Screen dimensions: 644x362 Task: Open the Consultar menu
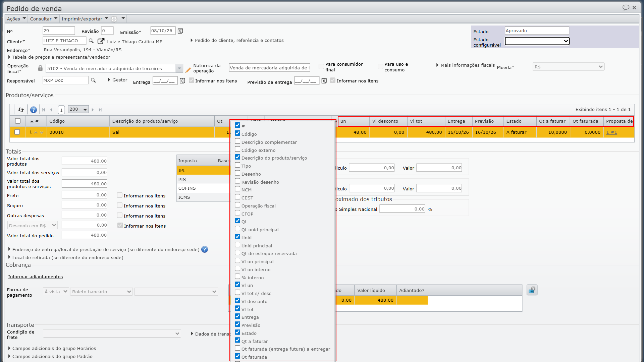click(44, 19)
